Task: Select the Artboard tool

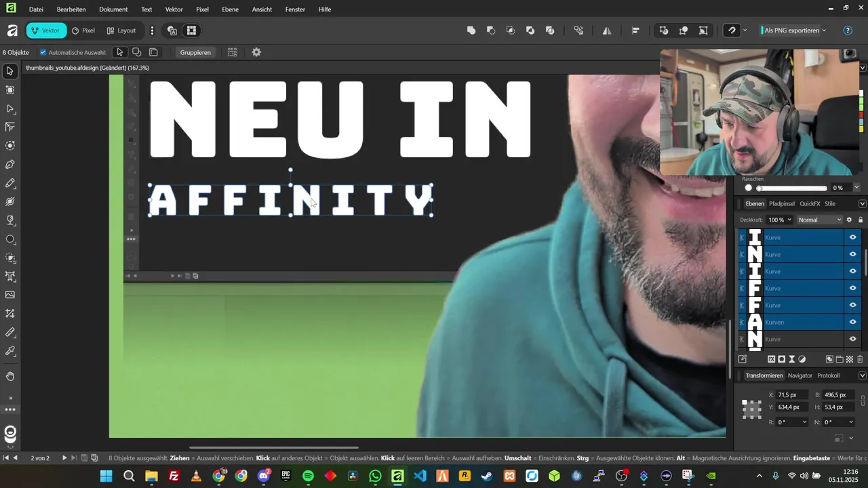Action: [10, 89]
